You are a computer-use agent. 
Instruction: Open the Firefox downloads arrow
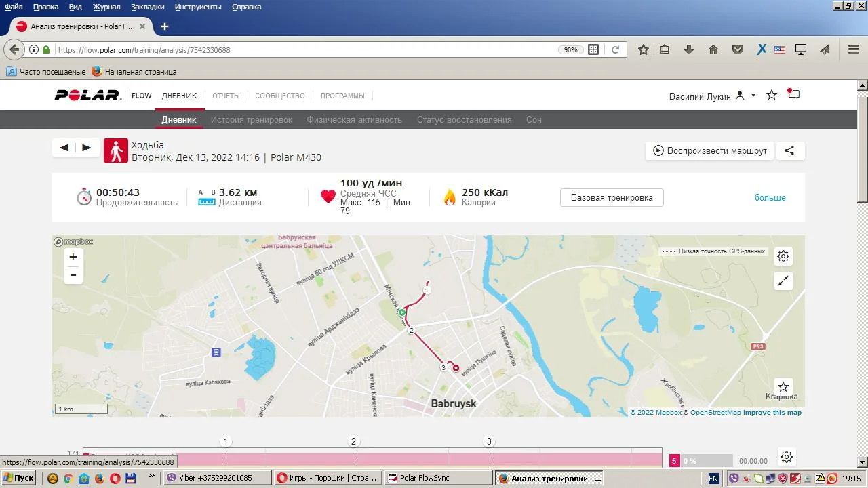689,49
